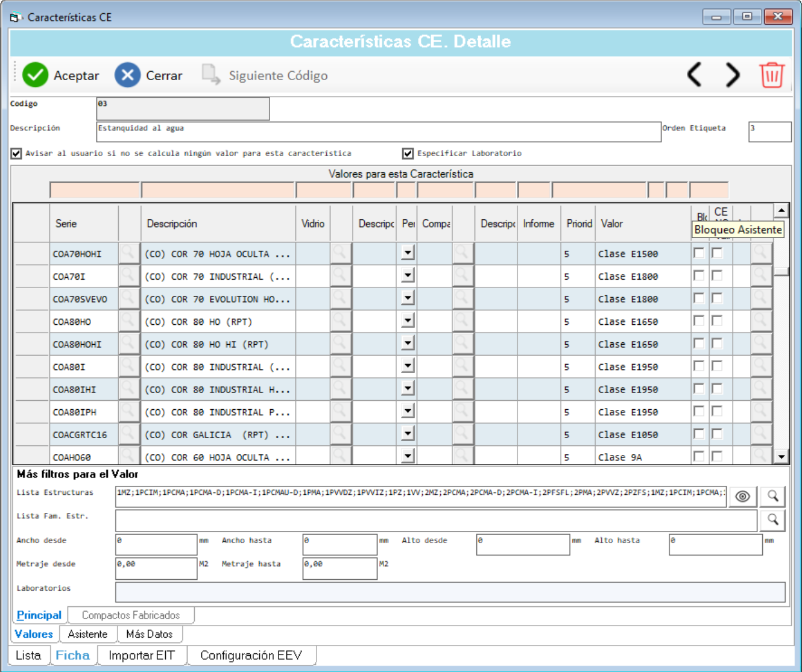Toggle Avisar al usuario checkbox
This screenshot has height=672, width=802.
pos(16,154)
